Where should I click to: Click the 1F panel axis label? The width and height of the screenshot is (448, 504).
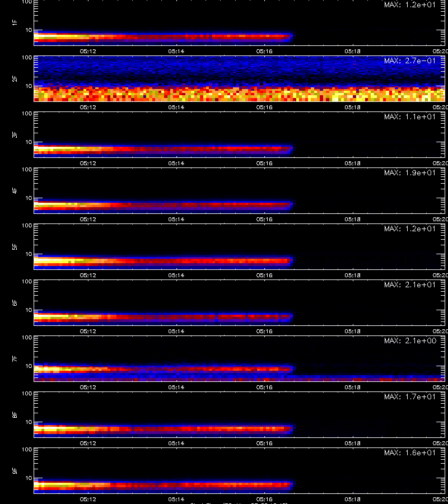(15, 22)
